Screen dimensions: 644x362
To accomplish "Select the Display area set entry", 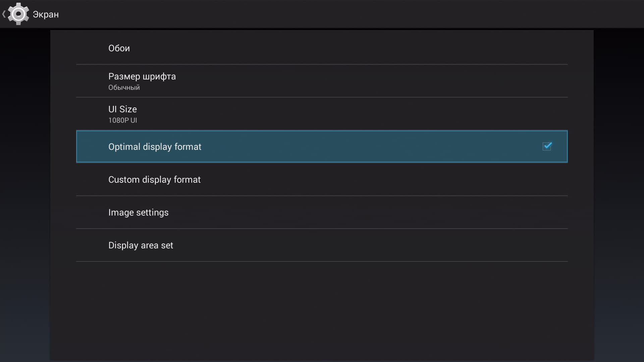I will [321, 245].
